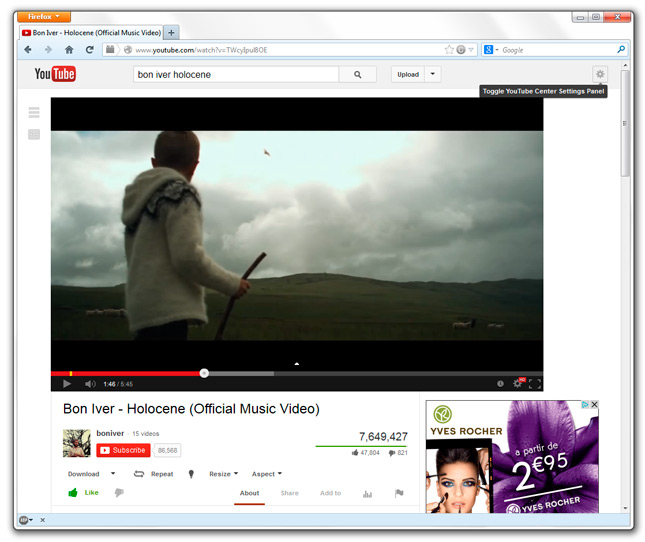Go forward to next page
This screenshot has height=542, width=645.
click(x=48, y=50)
